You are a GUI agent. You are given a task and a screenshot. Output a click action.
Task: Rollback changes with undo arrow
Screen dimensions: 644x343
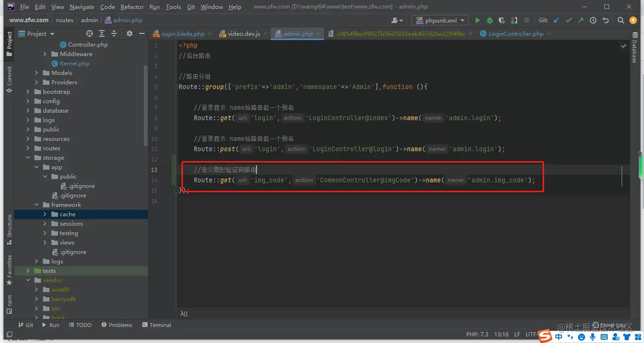(x=605, y=20)
